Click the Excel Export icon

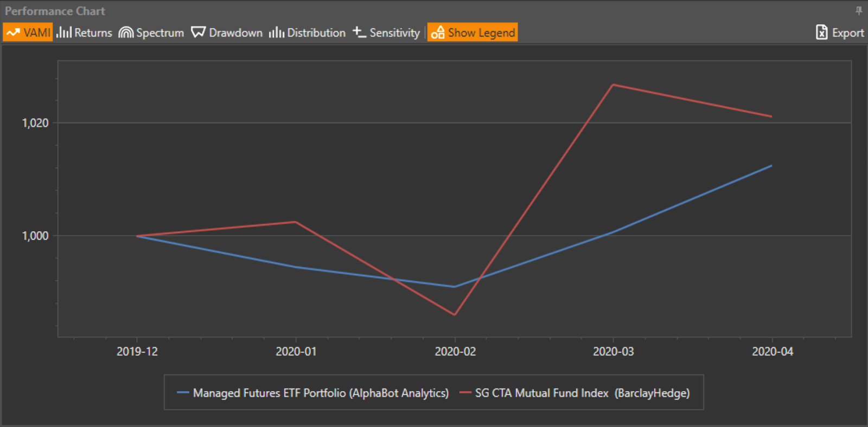[822, 33]
